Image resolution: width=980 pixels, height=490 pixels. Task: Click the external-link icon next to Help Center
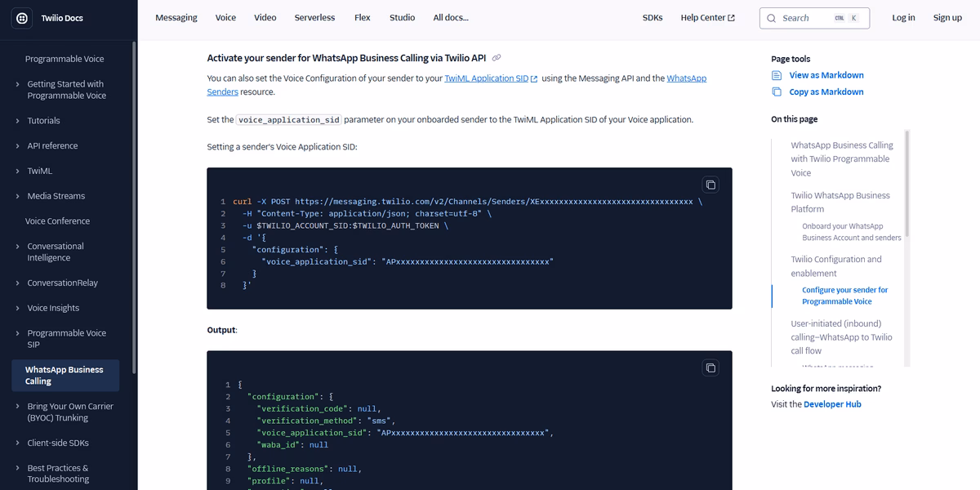[733, 16]
